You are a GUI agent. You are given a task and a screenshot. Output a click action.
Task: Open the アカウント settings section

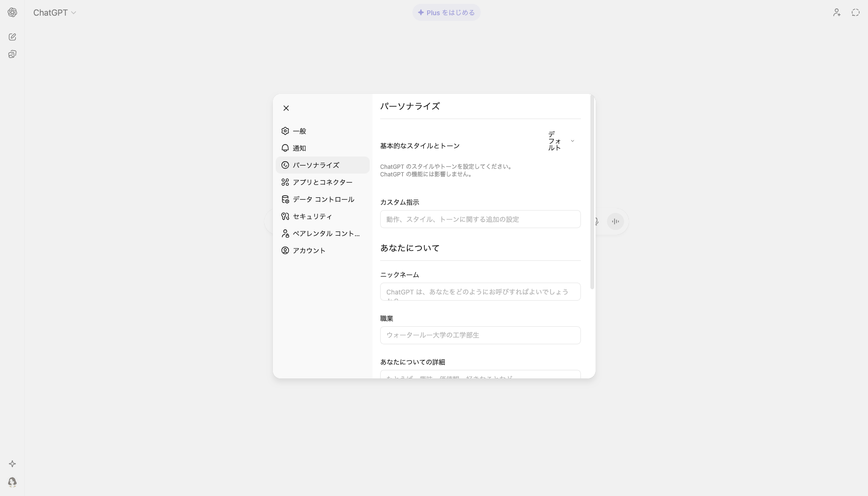click(309, 250)
